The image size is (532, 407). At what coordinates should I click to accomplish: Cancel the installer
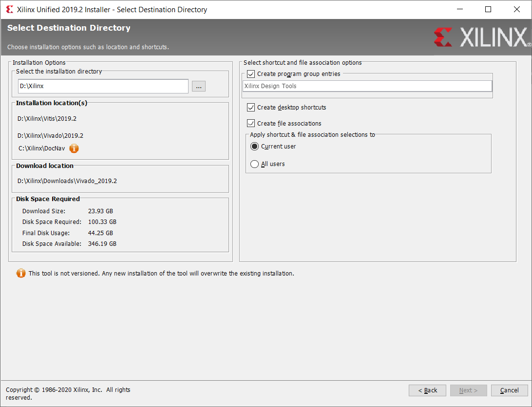[509, 390]
